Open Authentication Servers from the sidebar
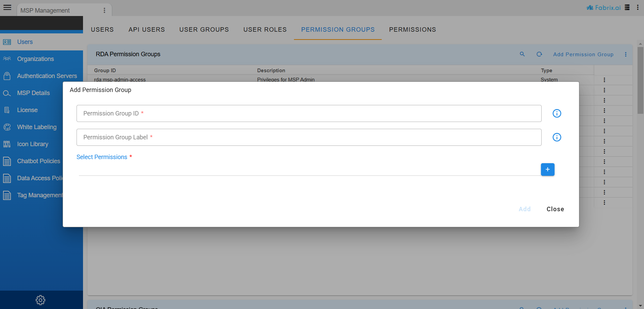This screenshot has height=309, width=644. pyautogui.click(x=47, y=76)
